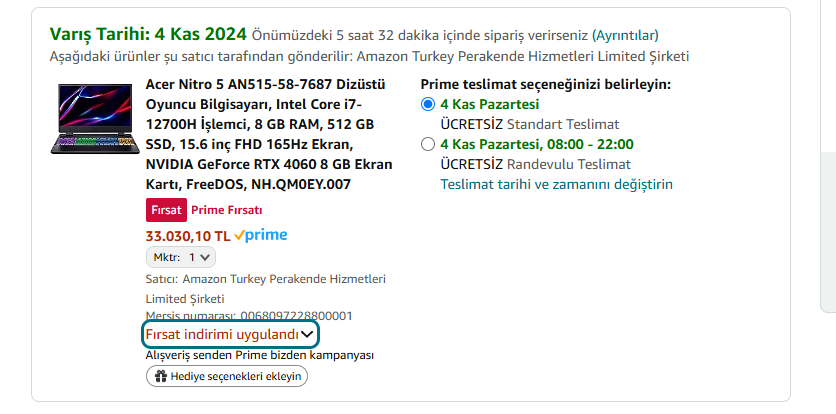The image size is (836, 414).
Task: Click the 33.030,10 TL price
Action: [x=188, y=235]
